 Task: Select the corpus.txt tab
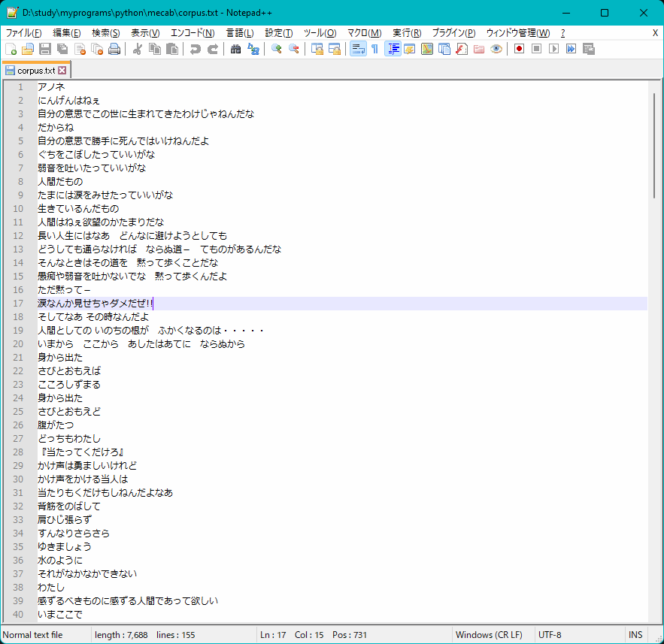36,71
